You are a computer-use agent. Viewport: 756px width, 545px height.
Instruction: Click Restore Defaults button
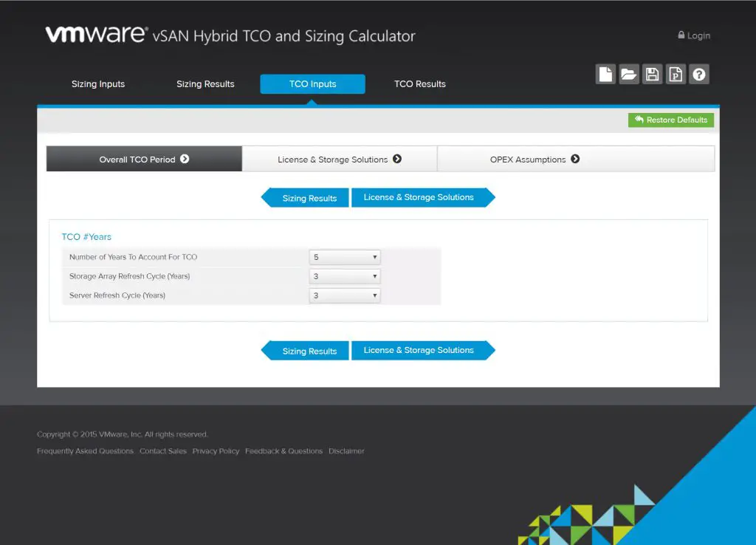click(x=671, y=120)
